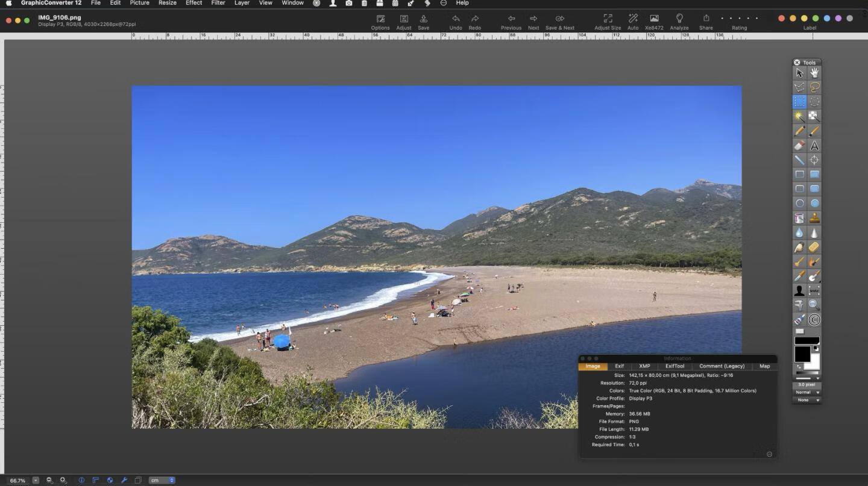Choose the Lasso selection tool
Screen dimensions: 868x486
(x=814, y=87)
